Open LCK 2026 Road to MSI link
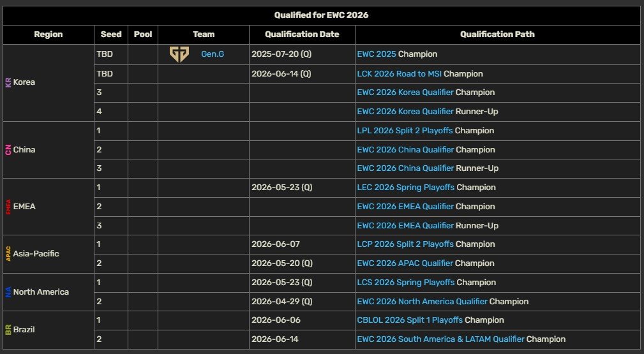Screen dimensions: 644x354 point(399,73)
